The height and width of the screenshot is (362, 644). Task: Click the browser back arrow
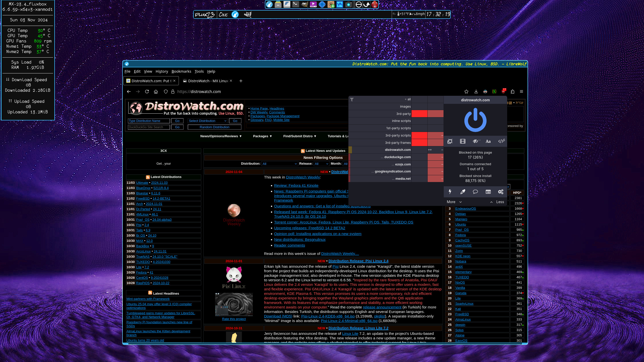pos(129,92)
